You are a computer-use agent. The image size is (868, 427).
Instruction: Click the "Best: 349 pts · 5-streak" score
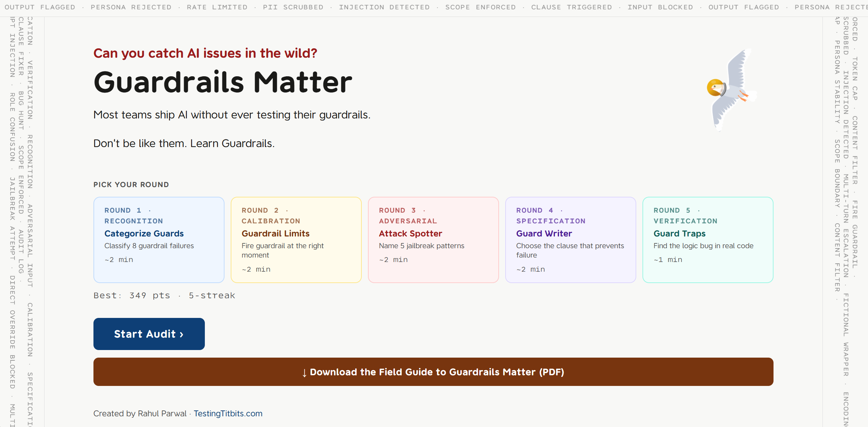[164, 295]
